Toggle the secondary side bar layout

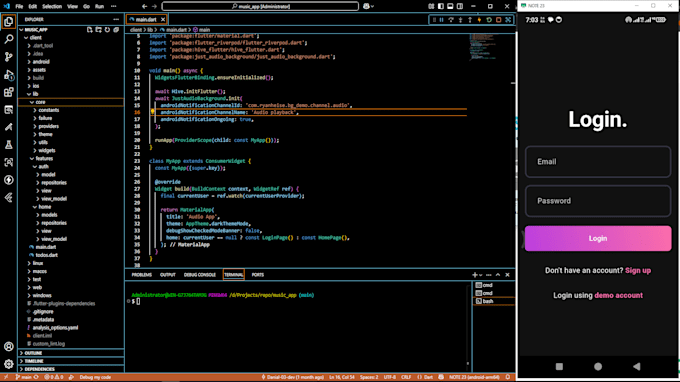tap(460, 6)
